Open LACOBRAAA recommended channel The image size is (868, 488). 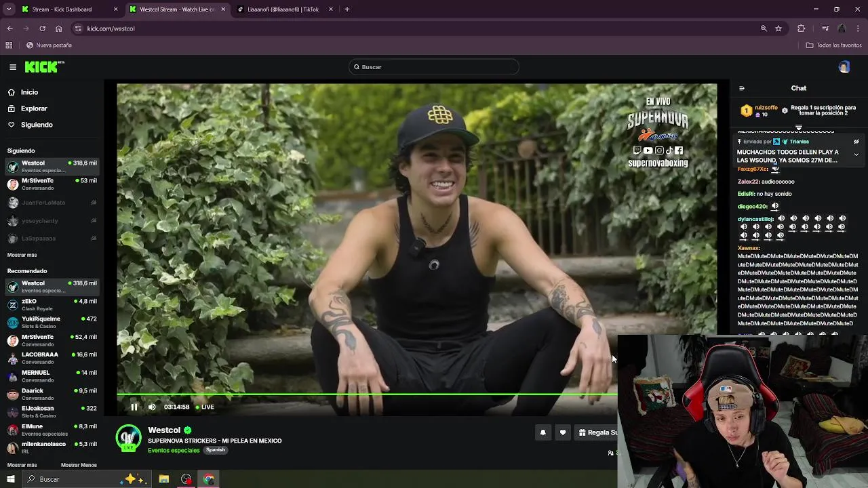coord(52,358)
